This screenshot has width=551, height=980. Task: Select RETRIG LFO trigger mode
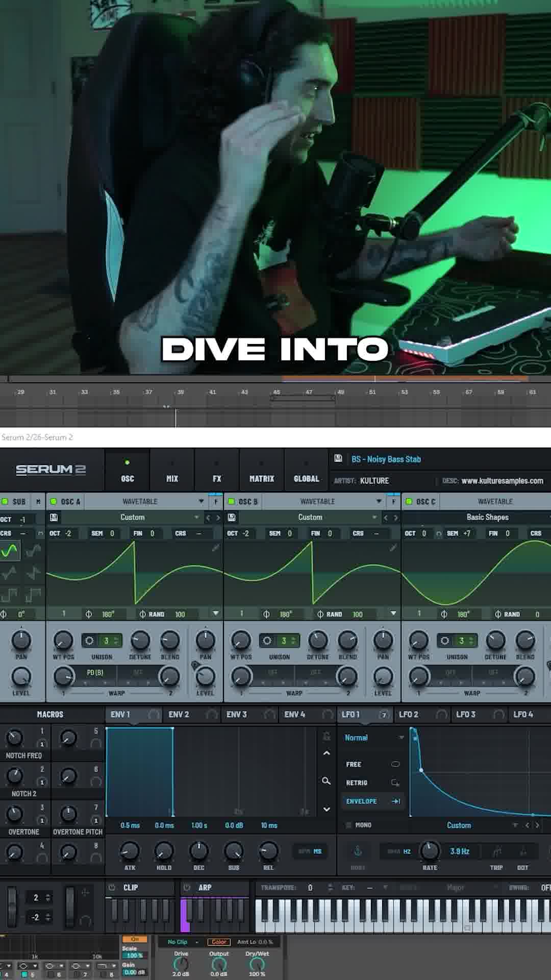[372, 782]
